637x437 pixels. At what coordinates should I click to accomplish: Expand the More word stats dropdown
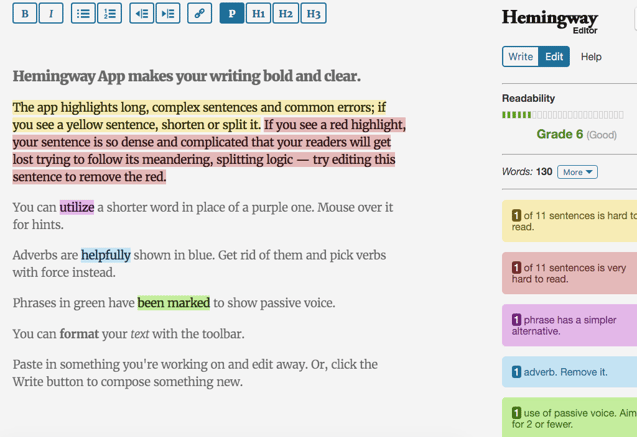[577, 172]
